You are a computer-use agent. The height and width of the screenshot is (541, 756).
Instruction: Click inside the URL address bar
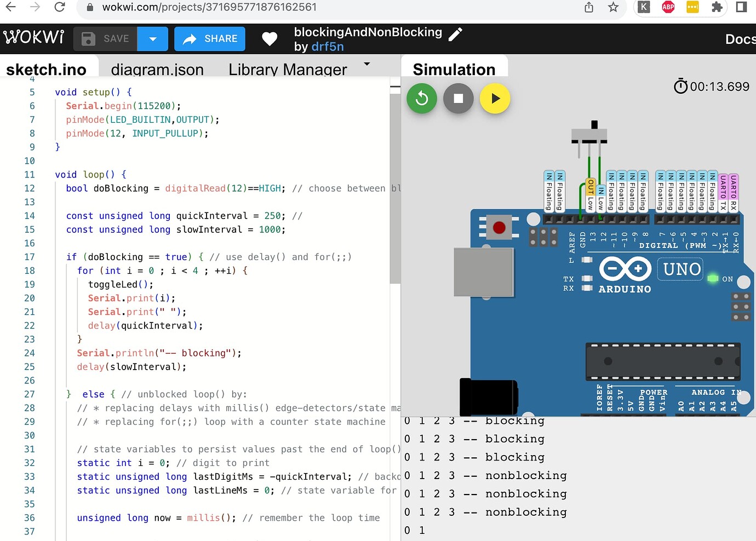[219, 8]
